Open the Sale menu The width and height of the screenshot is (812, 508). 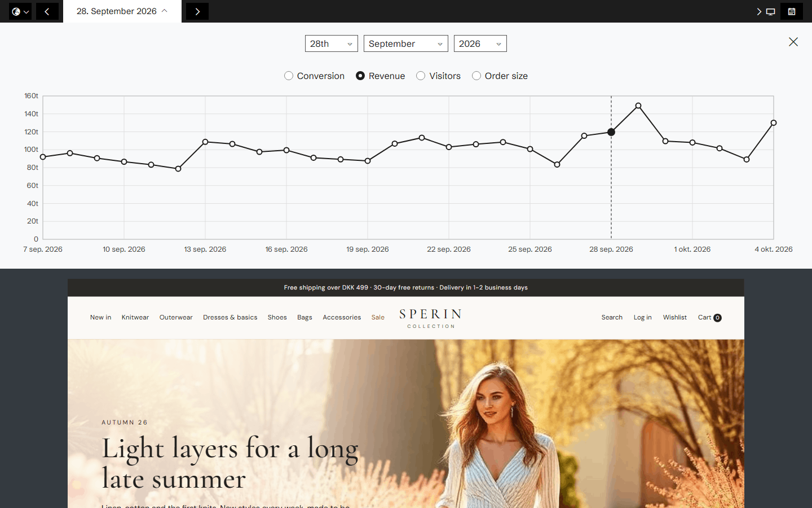[x=378, y=317]
